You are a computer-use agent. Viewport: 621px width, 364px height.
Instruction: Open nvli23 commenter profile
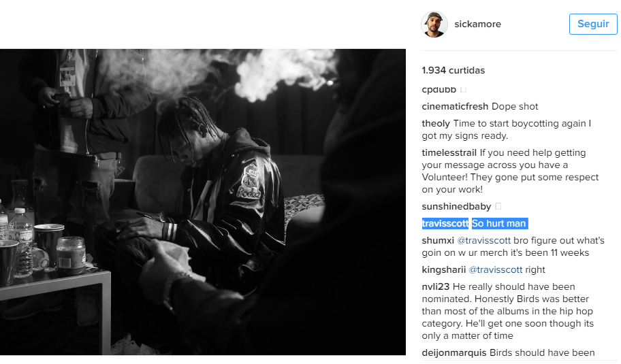point(436,287)
